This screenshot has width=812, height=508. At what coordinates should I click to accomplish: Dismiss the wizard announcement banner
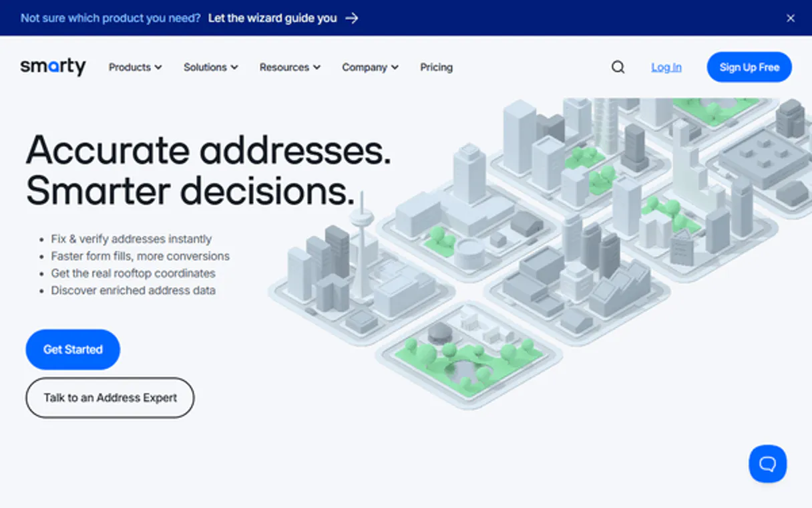(x=790, y=18)
